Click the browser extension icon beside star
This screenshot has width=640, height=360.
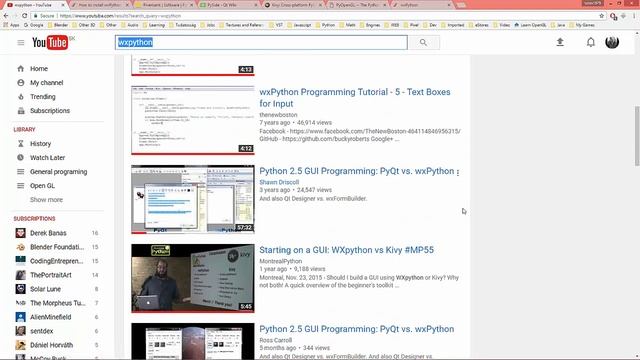coord(613,16)
